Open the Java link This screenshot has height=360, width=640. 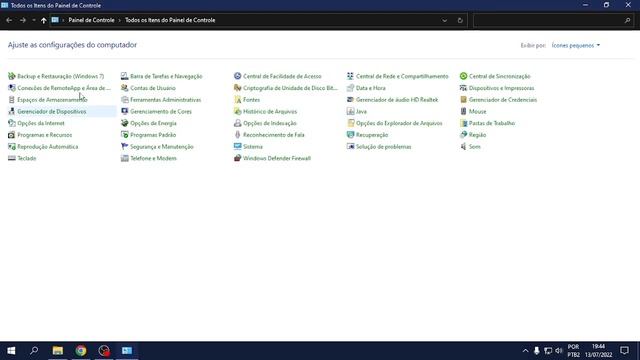361,111
